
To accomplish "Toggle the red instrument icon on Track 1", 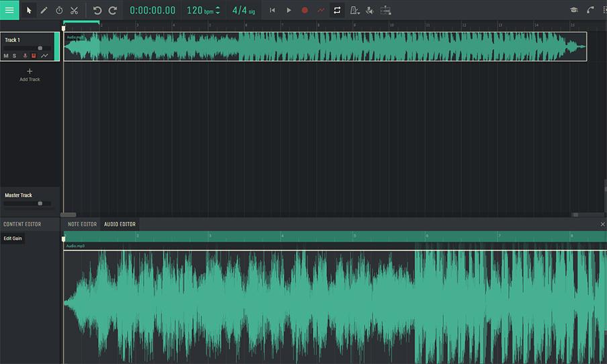I will 34,56.
